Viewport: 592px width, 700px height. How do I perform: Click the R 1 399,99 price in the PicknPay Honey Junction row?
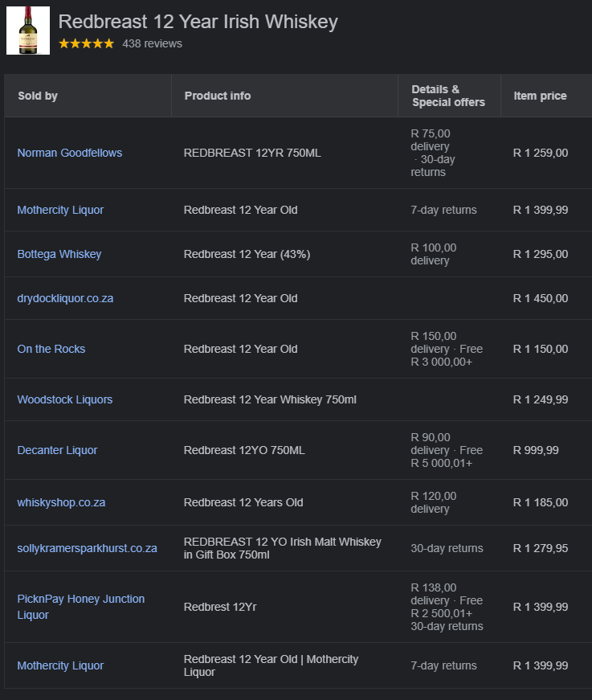541,607
